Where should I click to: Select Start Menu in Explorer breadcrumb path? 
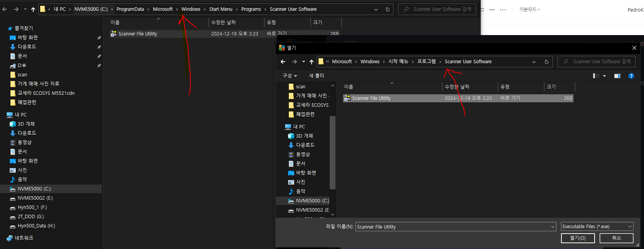tap(221, 9)
